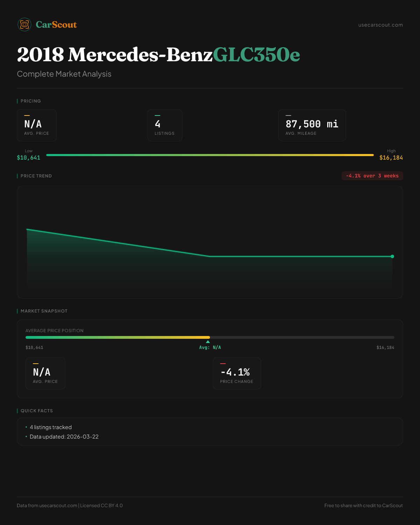Click the 4 listings tracked bullet
420x525 pixels.
point(50,427)
